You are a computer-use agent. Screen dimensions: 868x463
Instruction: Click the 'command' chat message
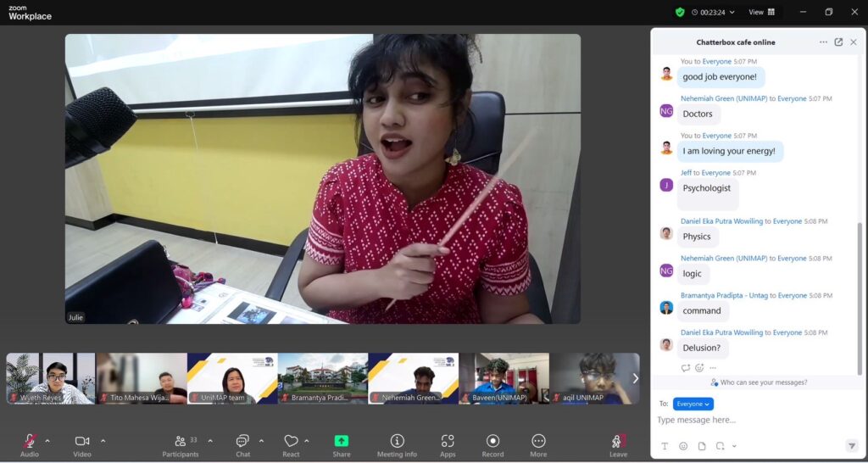pyautogui.click(x=702, y=310)
